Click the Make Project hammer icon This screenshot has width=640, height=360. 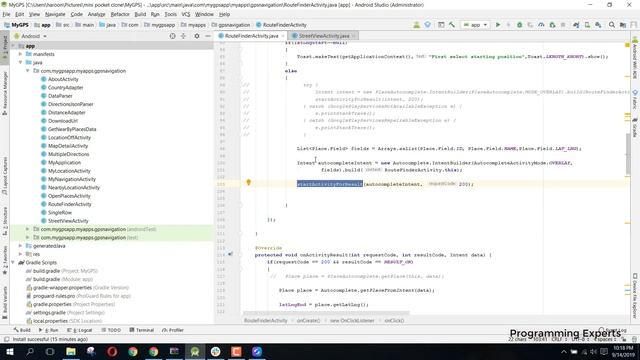pos(452,25)
